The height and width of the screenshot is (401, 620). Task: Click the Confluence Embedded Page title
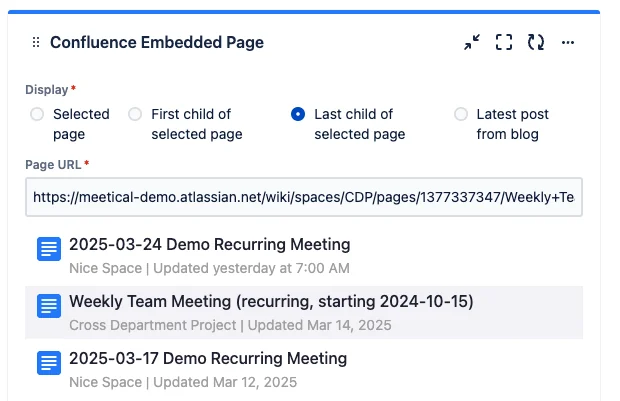coord(157,42)
